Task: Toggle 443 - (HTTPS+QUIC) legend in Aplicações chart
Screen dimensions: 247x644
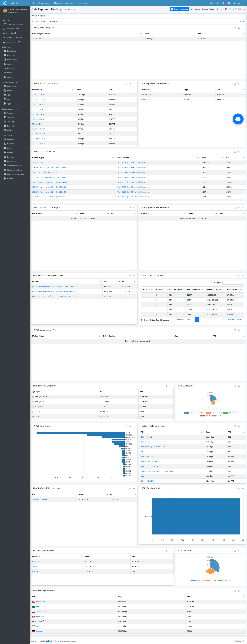Action: [x=194, y=413]
